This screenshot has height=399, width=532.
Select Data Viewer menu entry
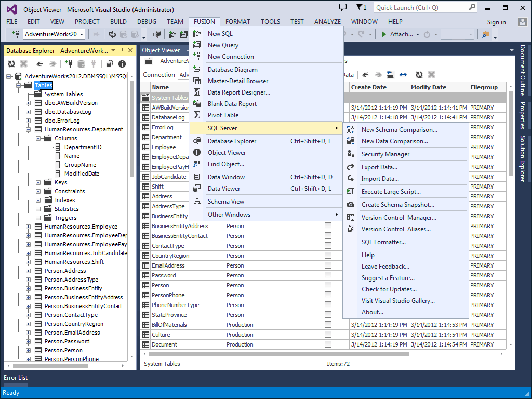(265, 188)
